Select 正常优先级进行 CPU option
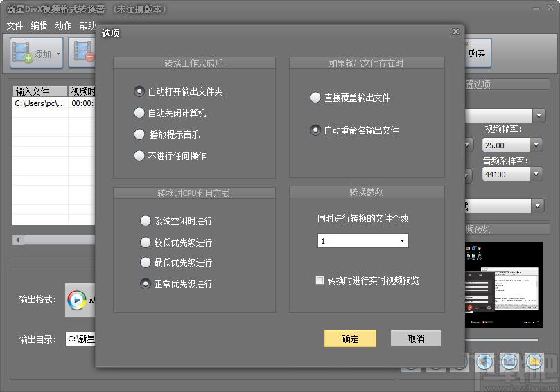Viewport: 560px width, 392px height. (146, 284)
